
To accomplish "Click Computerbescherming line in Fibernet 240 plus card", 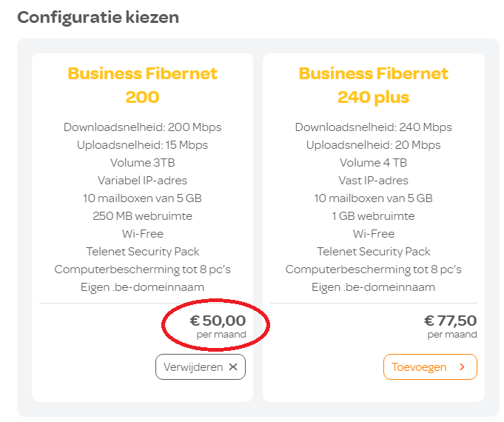I will (x=374, y=269).
